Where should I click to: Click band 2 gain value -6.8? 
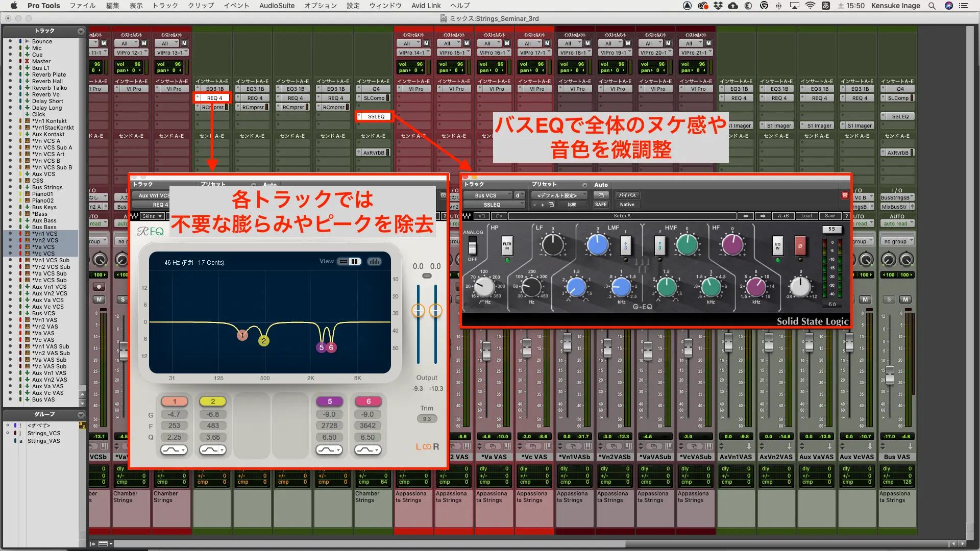[x=213, y=414]
